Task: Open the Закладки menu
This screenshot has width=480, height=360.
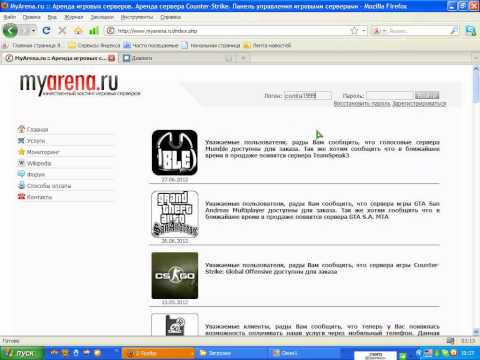Action: pos(102,17)
